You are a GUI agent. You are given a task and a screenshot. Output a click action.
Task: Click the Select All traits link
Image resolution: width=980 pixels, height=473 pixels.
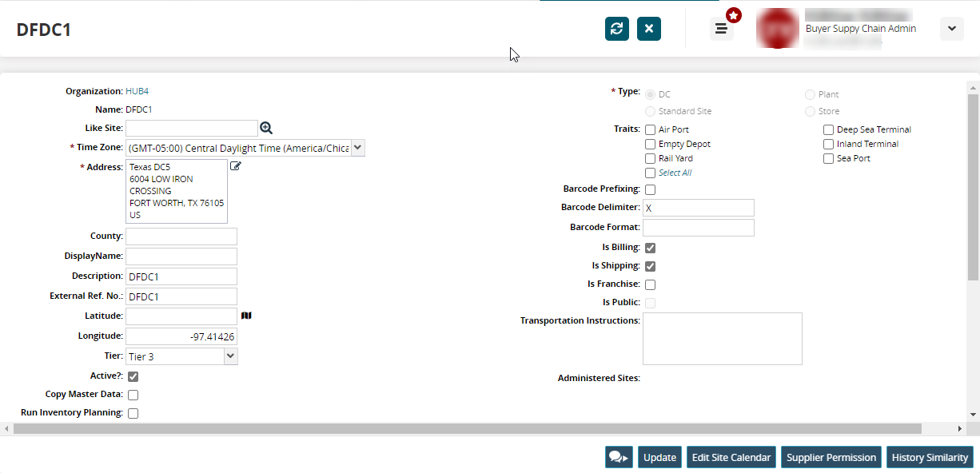tap(675, 173)
